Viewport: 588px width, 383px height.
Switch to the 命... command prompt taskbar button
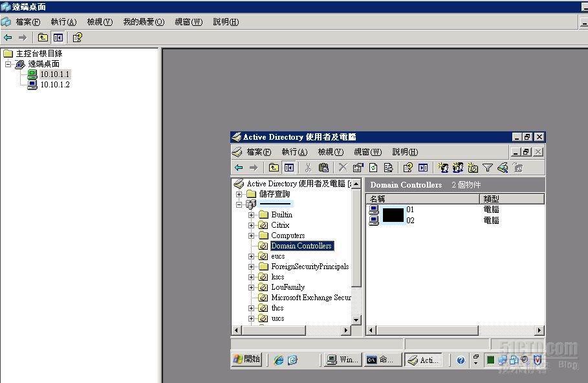coord(382,360)
